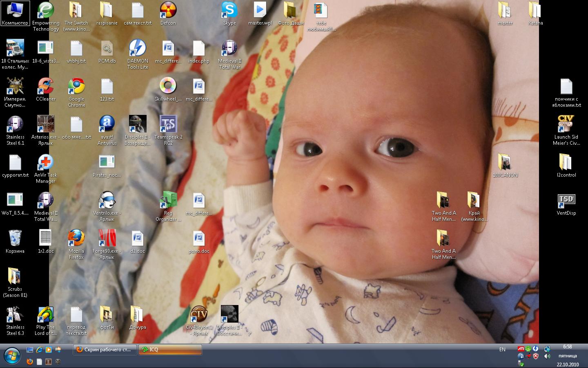This screenshot has width=588, height=368.
Task: Open the Scrubs (Season 01) folder
Action: point(15,276)
